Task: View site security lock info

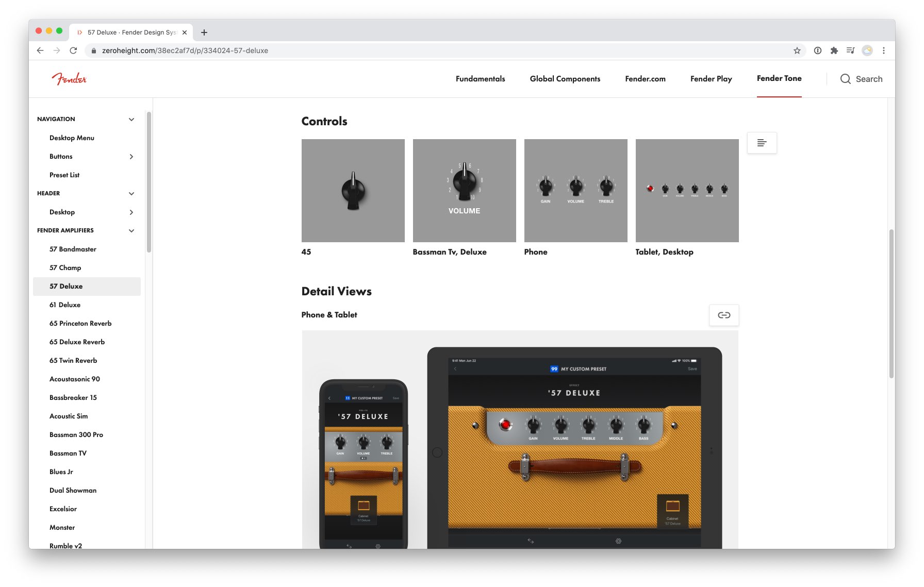Action: 94,51
